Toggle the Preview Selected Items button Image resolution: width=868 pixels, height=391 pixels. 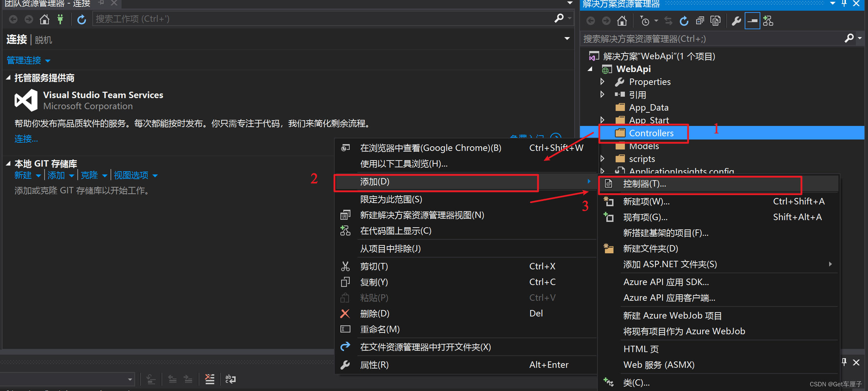[752, 21]
